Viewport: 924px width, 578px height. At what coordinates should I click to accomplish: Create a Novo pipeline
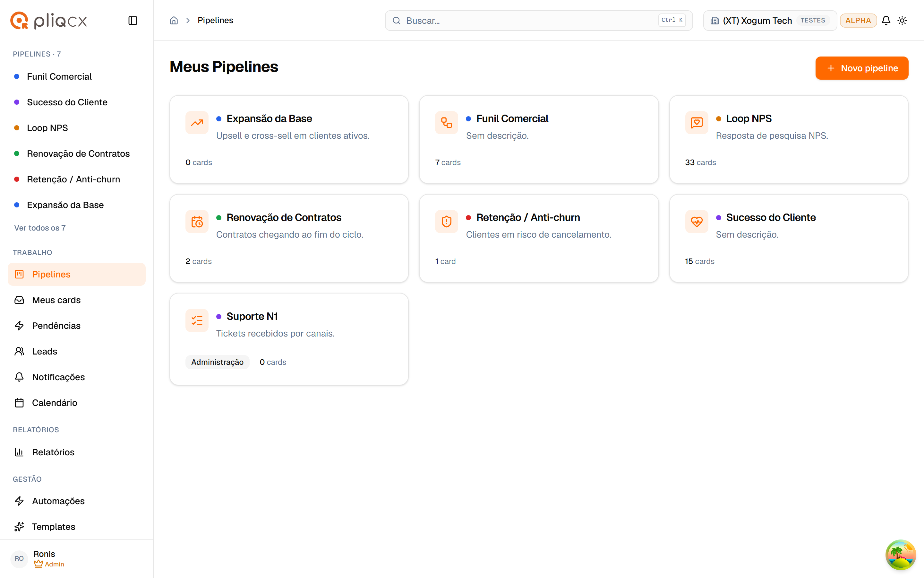[862, 68]
